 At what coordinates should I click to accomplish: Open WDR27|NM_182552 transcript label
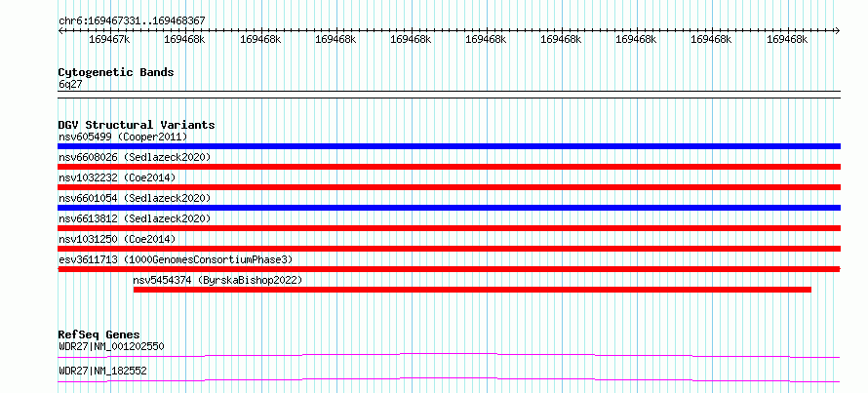102,371
